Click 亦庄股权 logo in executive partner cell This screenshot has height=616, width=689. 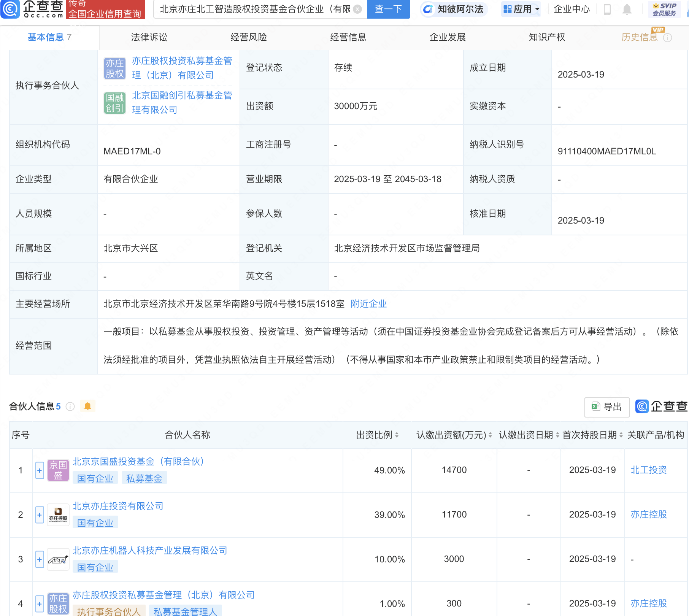(x=115, y=68)
